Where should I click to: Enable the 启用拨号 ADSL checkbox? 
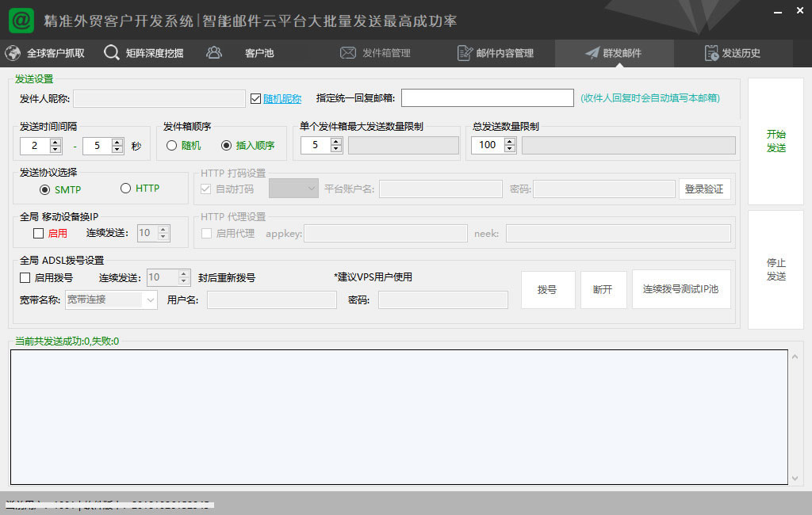[x=25, y=278]
